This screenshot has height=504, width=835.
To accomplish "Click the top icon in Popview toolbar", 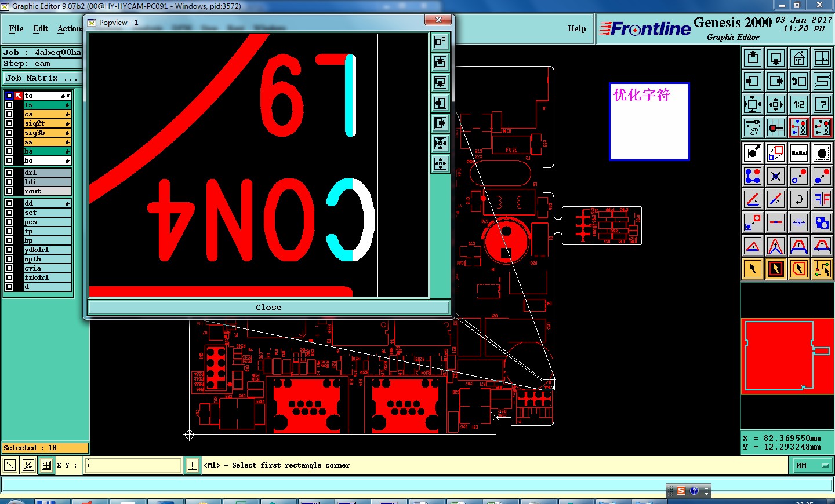I will 440,42.
